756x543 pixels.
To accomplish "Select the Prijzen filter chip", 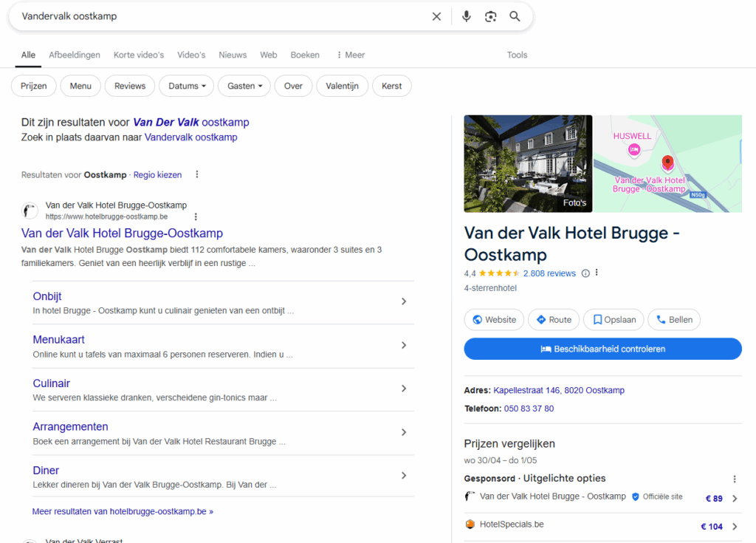I will tap(34, 86).
